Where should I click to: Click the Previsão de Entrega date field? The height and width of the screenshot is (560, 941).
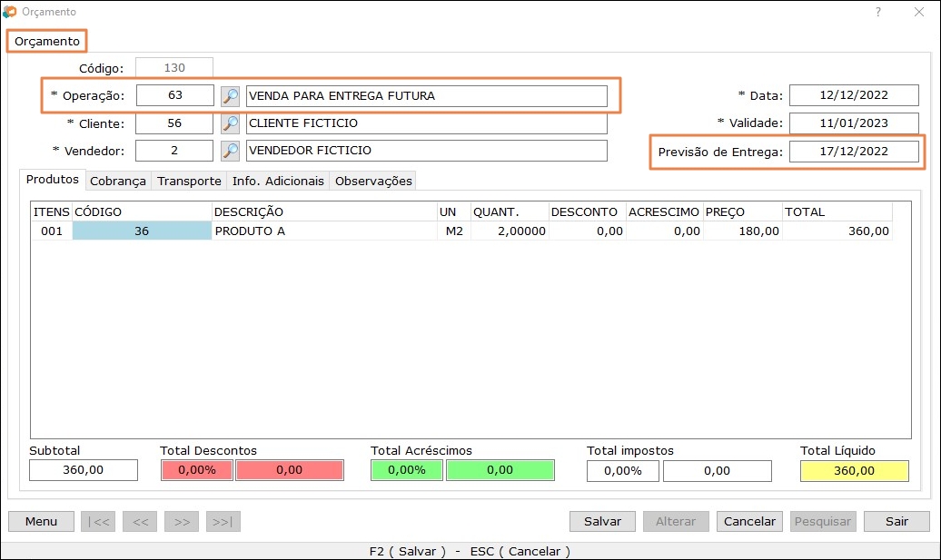pos(854,152)
